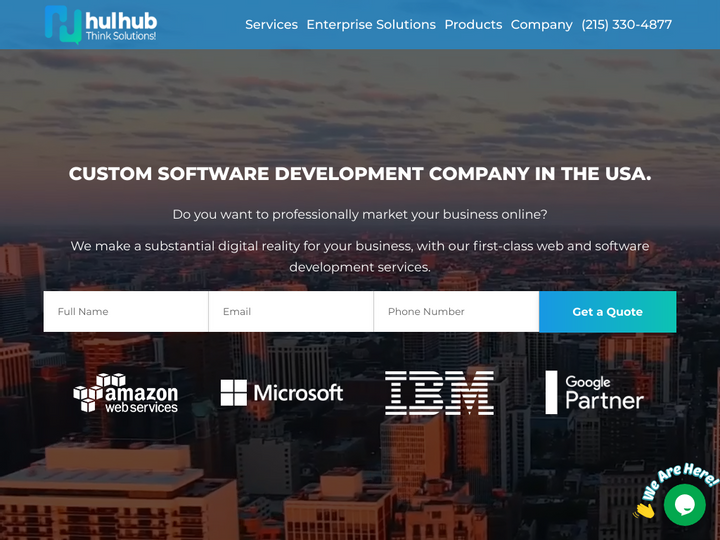Open the Enterprise Solutions menu
The height and width of the screenshot is (540, 720).
click(371, 24)
